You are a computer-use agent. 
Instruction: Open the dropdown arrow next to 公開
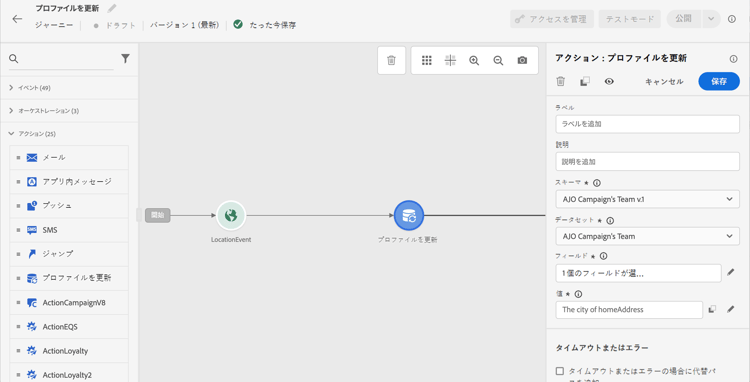(x=711, y=19)
